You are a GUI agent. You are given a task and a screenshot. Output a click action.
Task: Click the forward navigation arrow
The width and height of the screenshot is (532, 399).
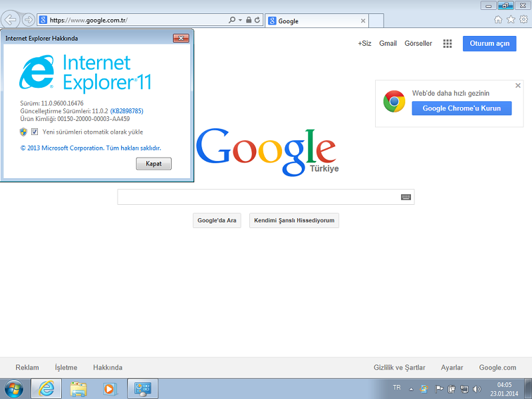click(x=28, y=20)
